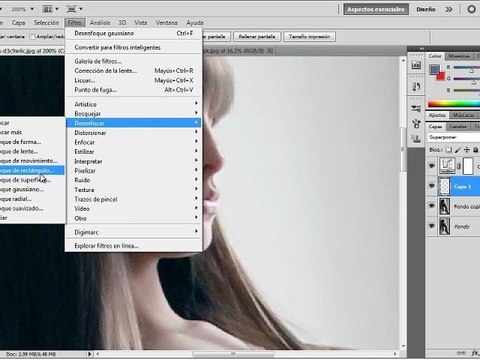Click lock transparent pixels icon
480x360 pixels.
(x=449, y=150)
